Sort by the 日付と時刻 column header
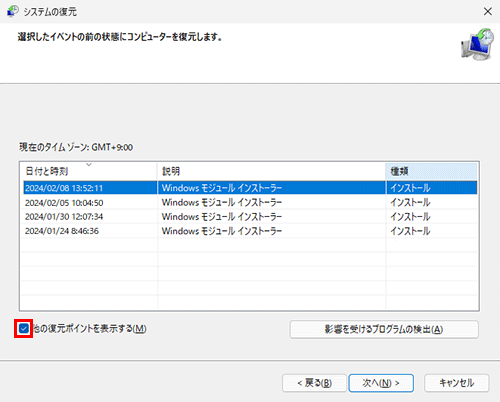The image size is (500, 402). click(x=89, y=171)
